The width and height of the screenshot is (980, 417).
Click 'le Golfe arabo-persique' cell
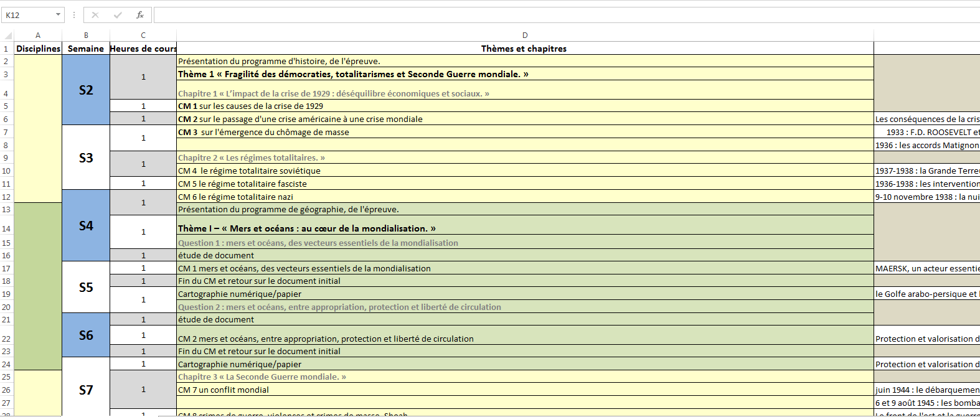[927, 294]
